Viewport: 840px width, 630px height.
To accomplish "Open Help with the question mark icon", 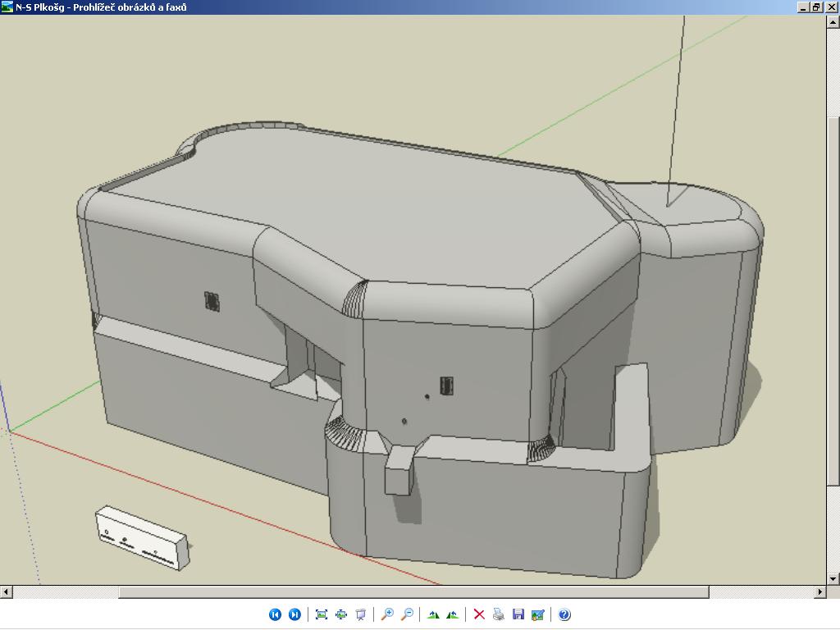I will pyautogui.click(x=564, y=614).
